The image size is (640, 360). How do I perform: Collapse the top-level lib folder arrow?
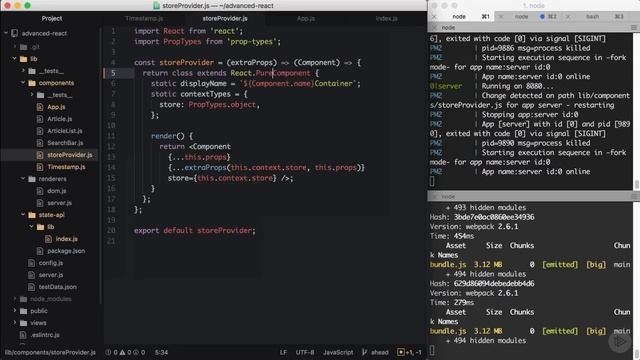(x=15, y=59)
